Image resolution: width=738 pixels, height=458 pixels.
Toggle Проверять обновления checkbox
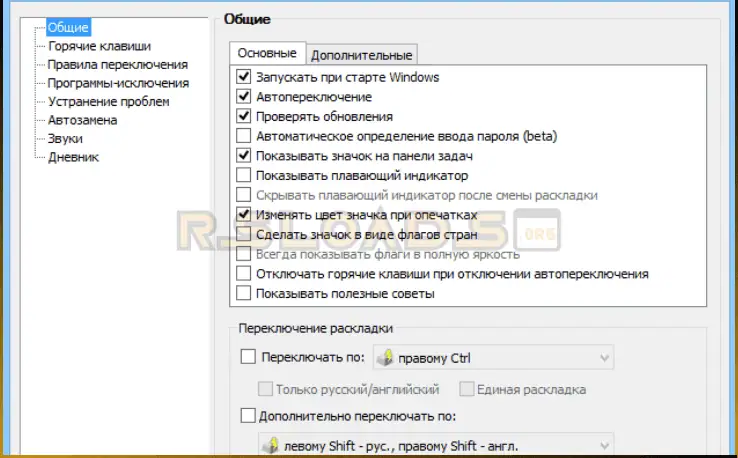click(243, 116)
